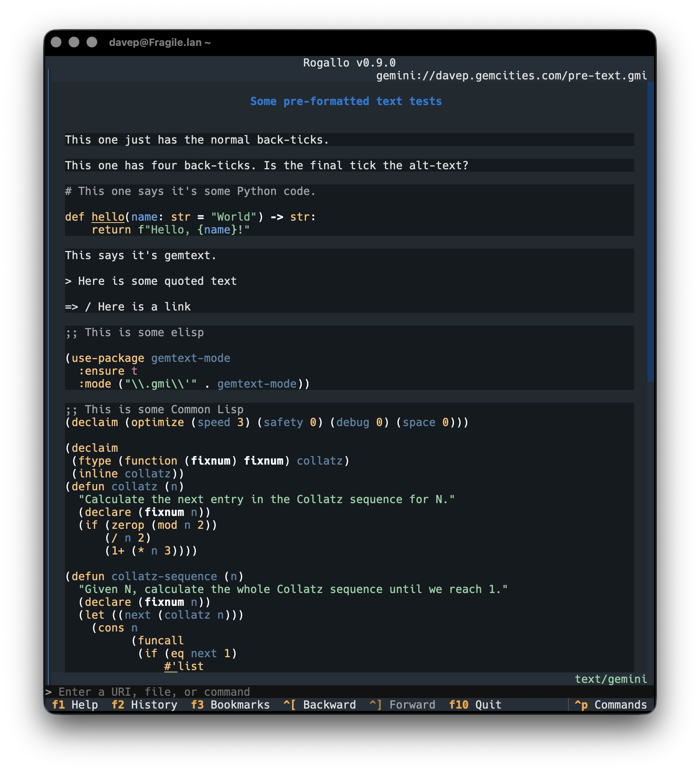Click the '=> / Here is a link' line

point(128,307)
